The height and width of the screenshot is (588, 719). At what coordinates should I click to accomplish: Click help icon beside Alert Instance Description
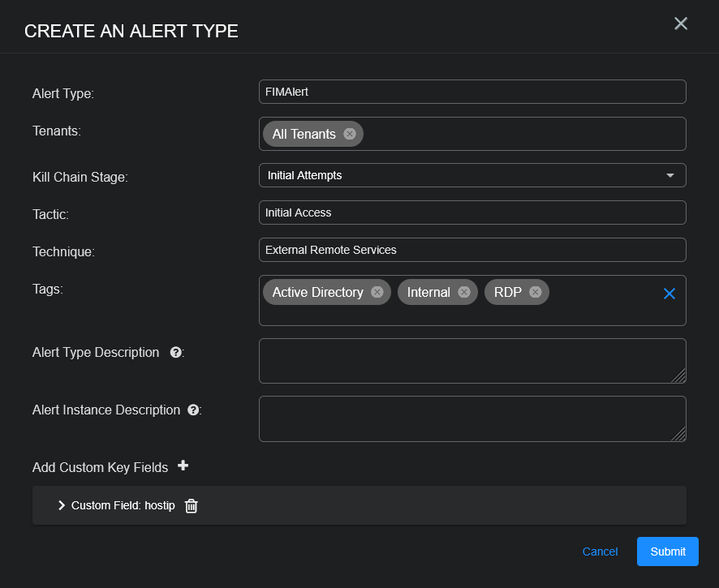click(x=193, y=410)
